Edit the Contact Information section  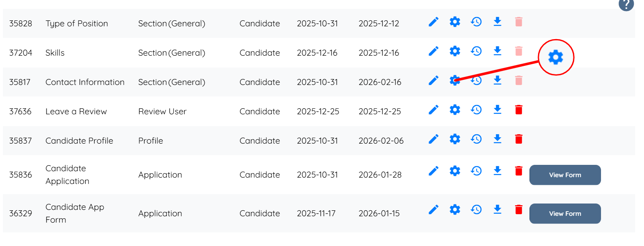[x=433, y=80]
